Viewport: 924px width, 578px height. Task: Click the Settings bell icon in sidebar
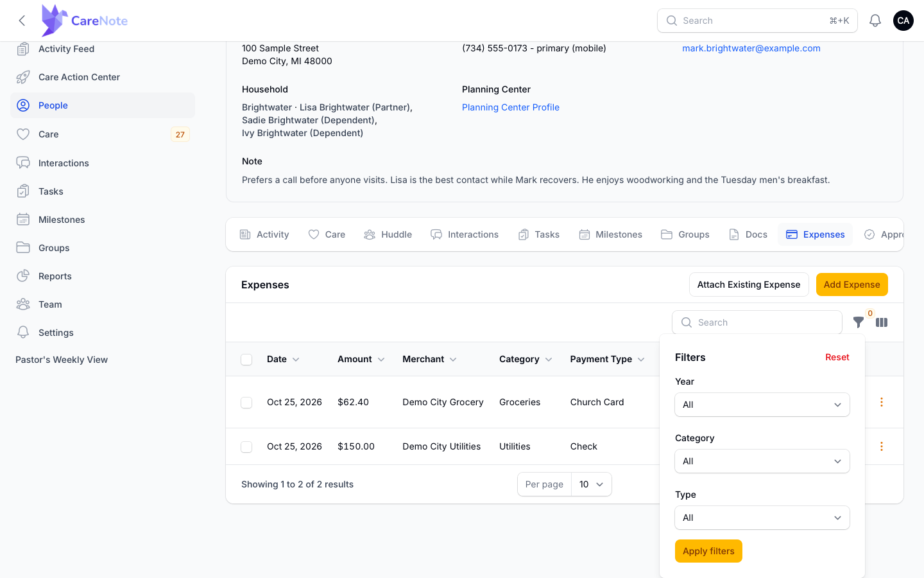[23, 333]
